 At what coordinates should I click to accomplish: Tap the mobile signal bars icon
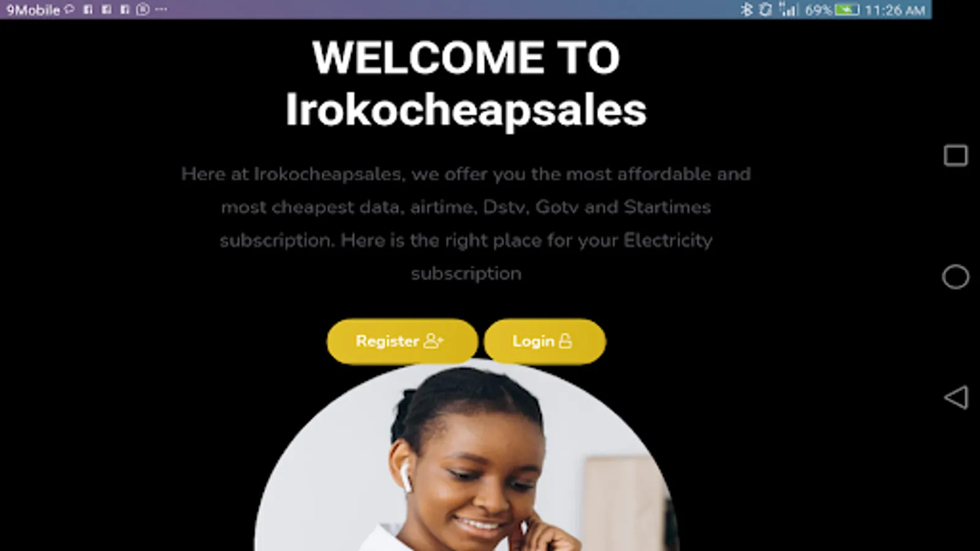(x=788, y=9)
